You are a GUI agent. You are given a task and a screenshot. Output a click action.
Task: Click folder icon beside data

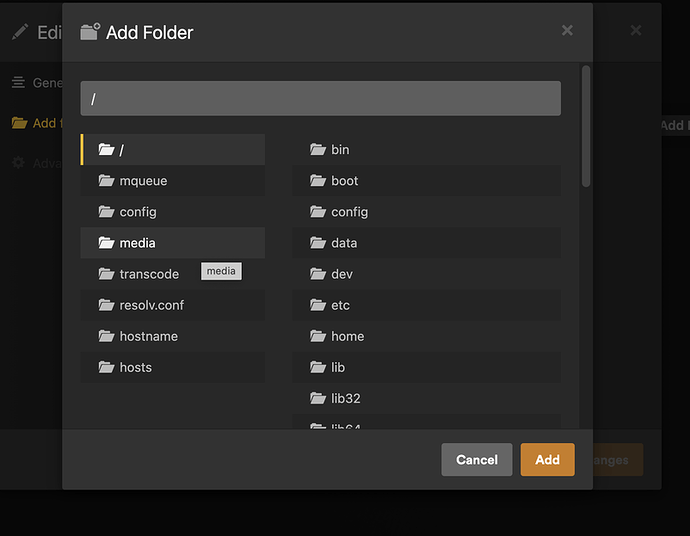click(318, 243)
